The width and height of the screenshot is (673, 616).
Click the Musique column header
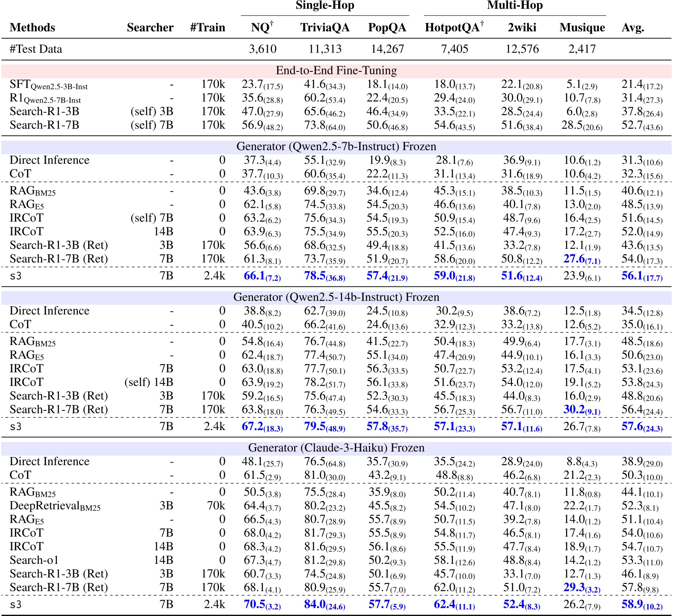tap(582, 28)
